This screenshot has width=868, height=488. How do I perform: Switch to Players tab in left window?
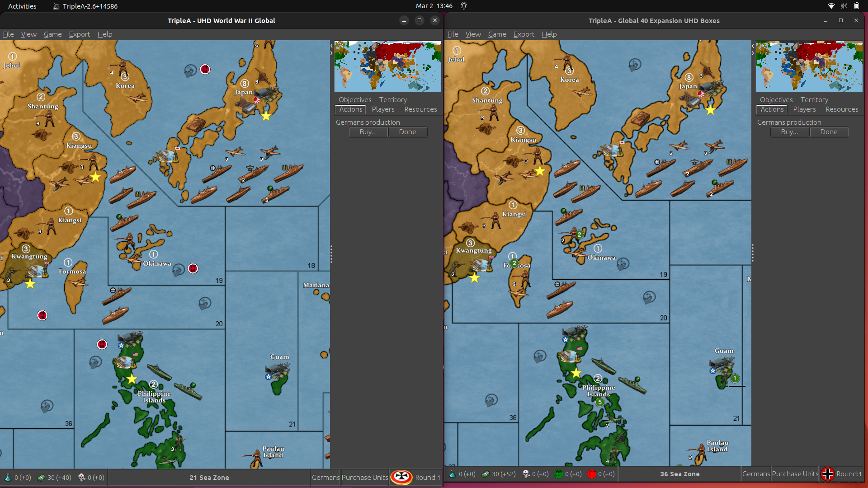click(383, 109)
